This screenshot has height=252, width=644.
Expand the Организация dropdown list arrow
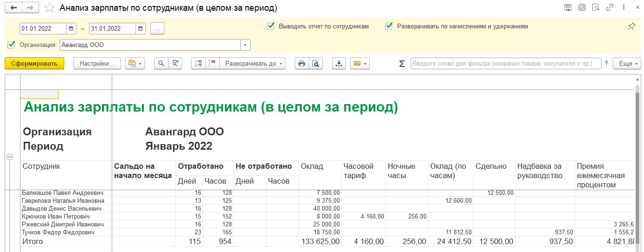click(245, 45)
